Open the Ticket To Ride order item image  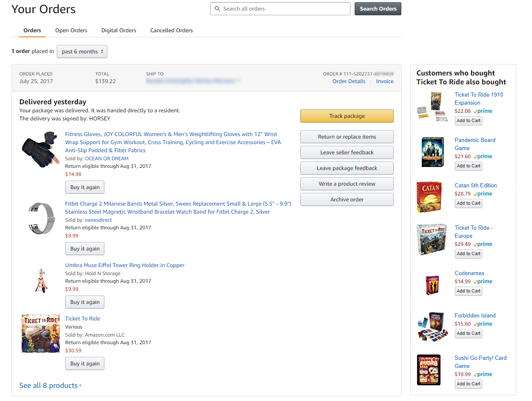point(41,334)
